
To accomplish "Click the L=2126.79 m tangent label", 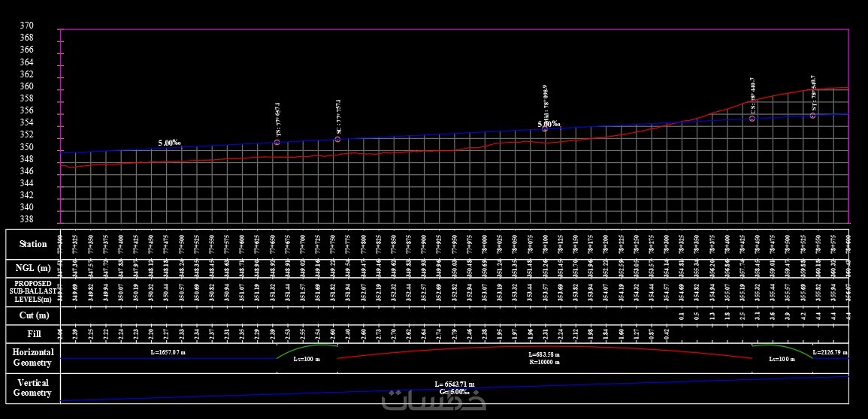I will pyautogui.click(x=830, y=352).
